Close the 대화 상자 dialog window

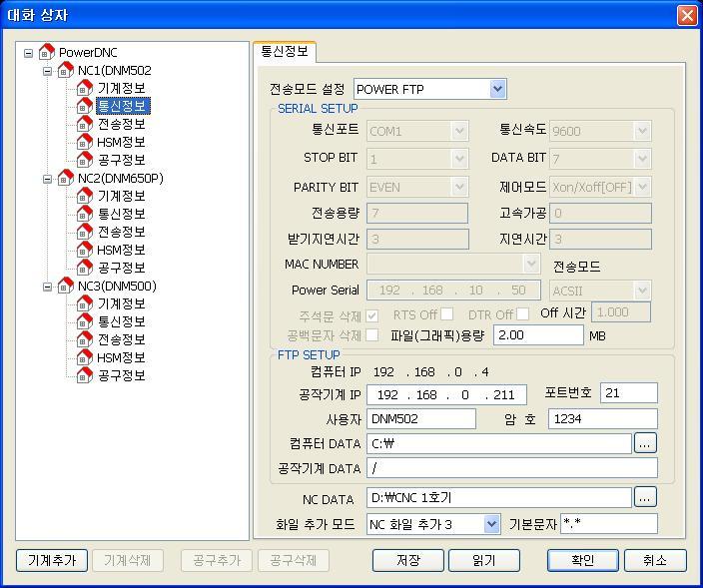[x=687, y=15]
